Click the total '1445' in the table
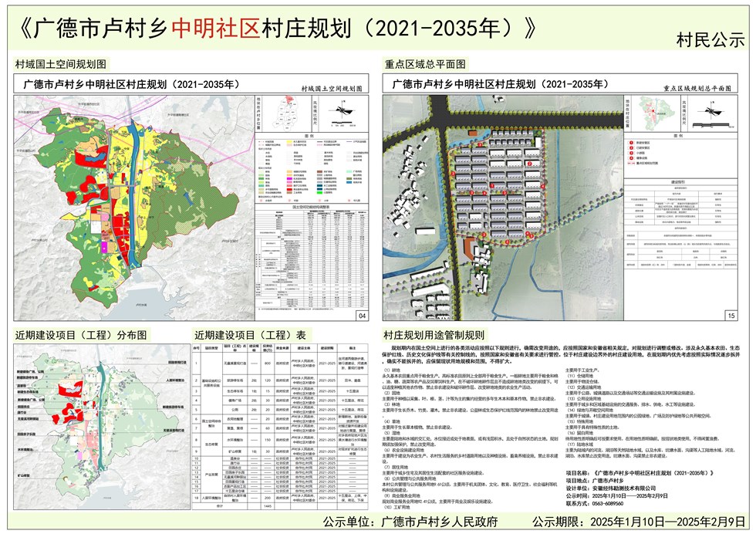The width and height of the screenshot is (756, 534). [268, 506]
